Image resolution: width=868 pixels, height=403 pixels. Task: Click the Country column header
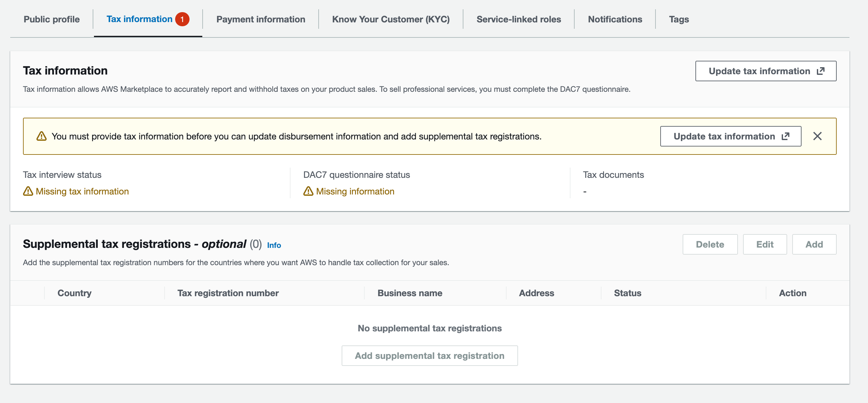pos(74,293)
